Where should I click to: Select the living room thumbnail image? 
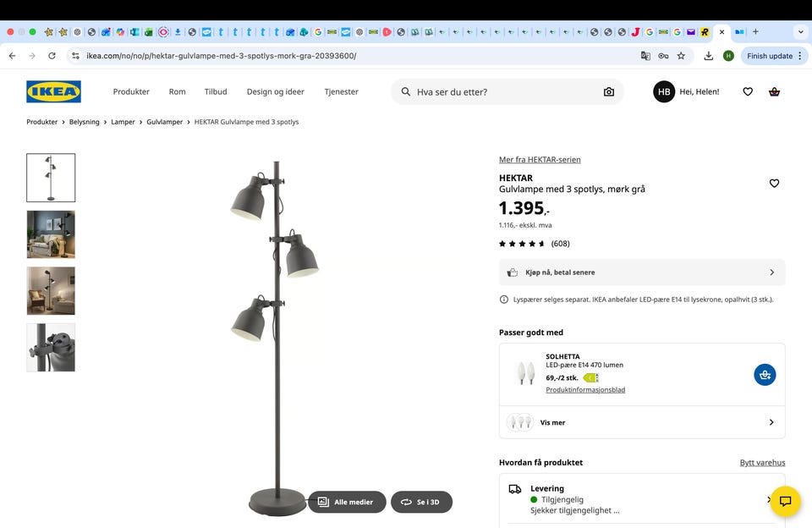tap(51, 234)
